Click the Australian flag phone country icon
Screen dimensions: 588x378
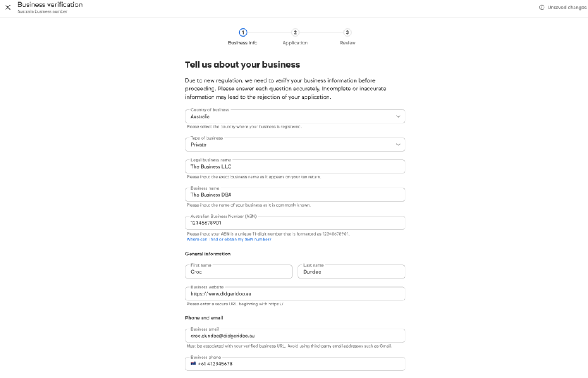point(193,364)
